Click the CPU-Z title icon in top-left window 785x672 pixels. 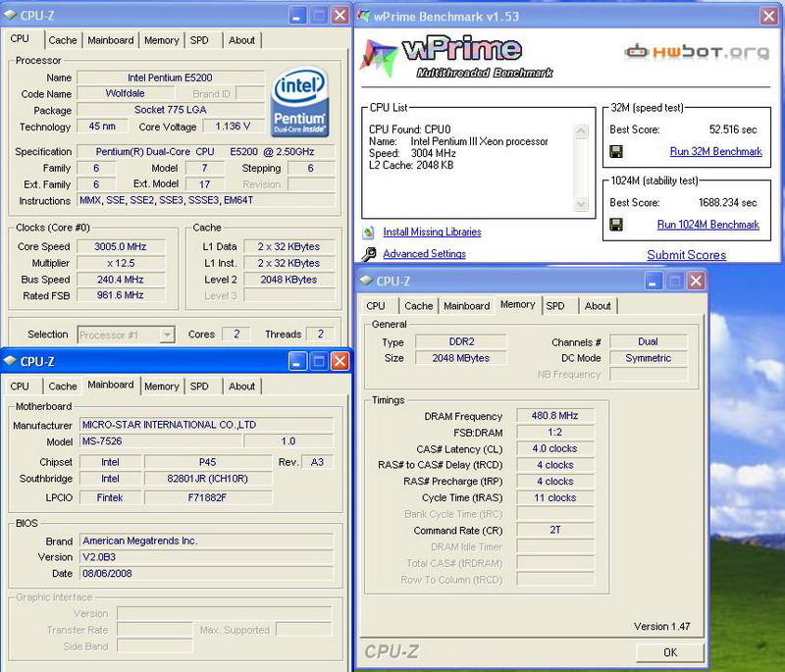tap(10, 15)
